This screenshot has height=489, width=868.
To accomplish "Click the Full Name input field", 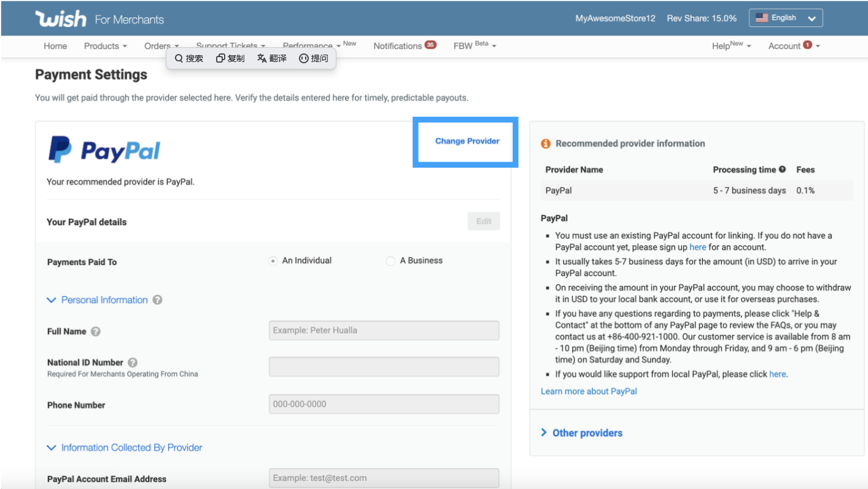I will pos(384,331).
